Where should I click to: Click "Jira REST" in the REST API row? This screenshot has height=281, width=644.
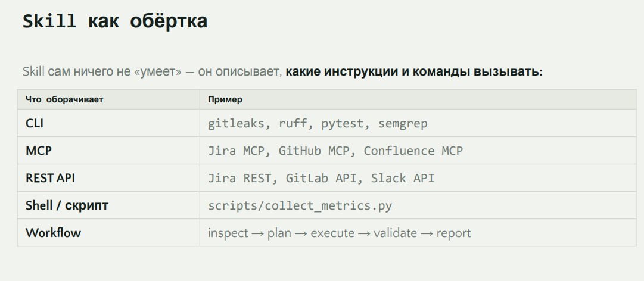[x=239, y=178]
